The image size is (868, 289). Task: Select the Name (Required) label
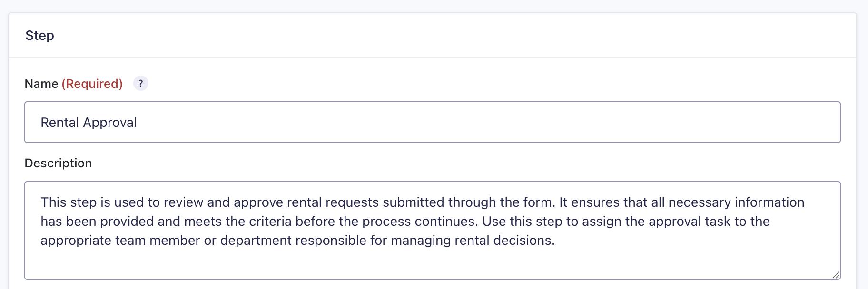click(73, 83)
